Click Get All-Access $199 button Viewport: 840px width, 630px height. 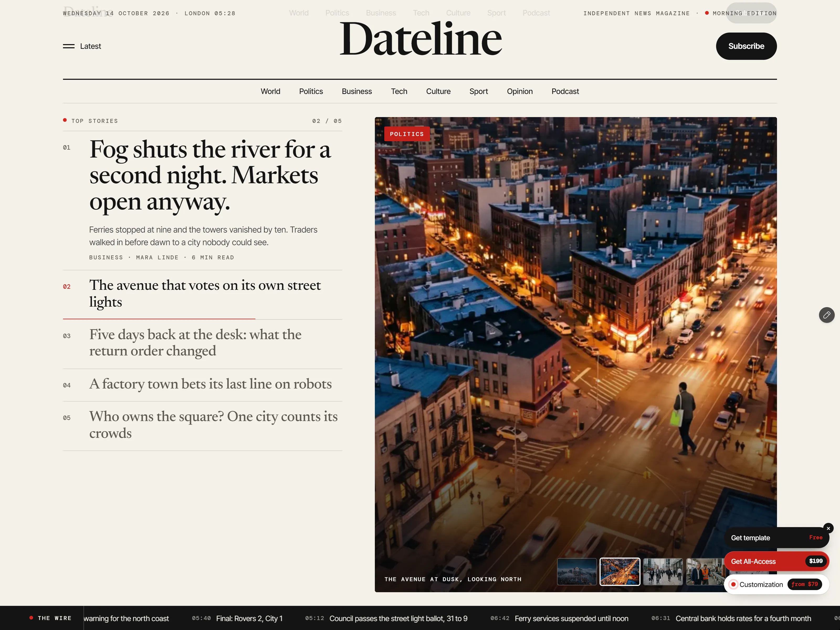[x=776, y=561]
